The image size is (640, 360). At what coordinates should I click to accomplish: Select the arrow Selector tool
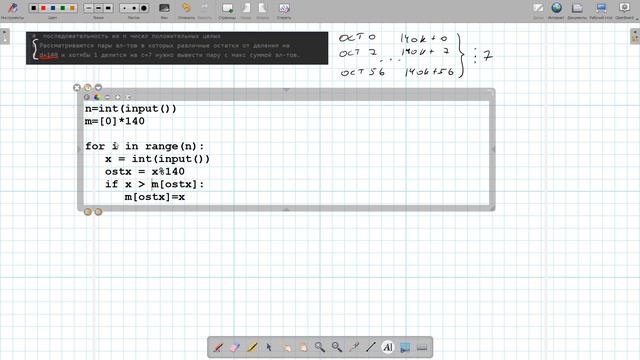coord(269,347)
